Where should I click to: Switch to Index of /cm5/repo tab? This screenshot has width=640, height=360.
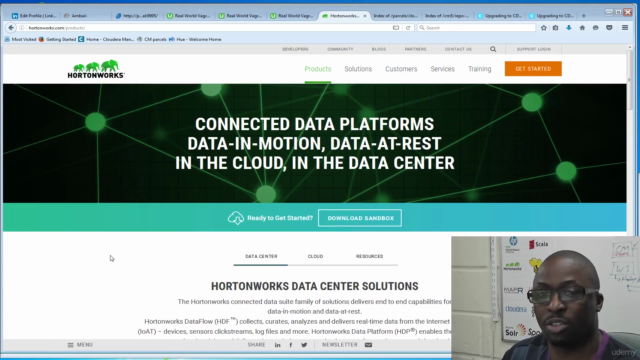click(x=447, y=16)
